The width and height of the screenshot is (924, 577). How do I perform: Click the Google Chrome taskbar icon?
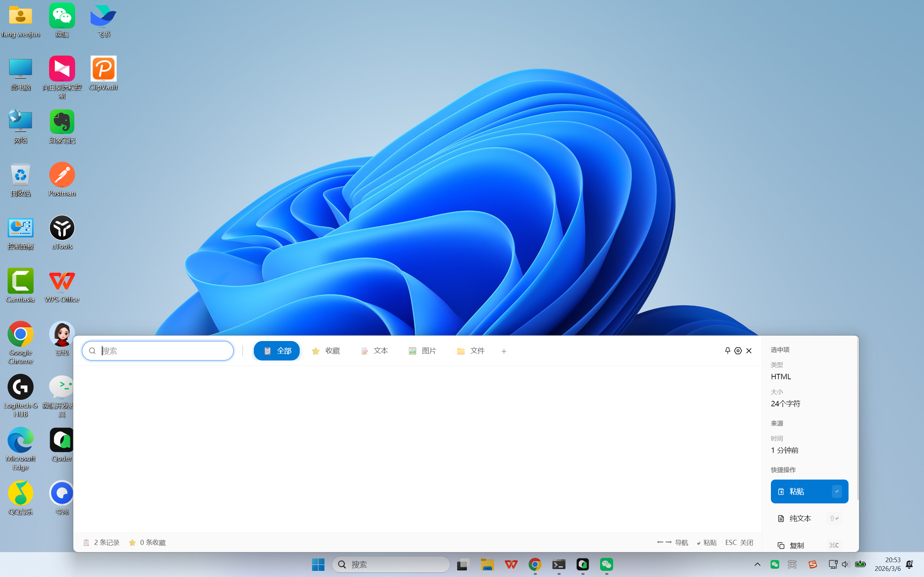tap(534, 564)
